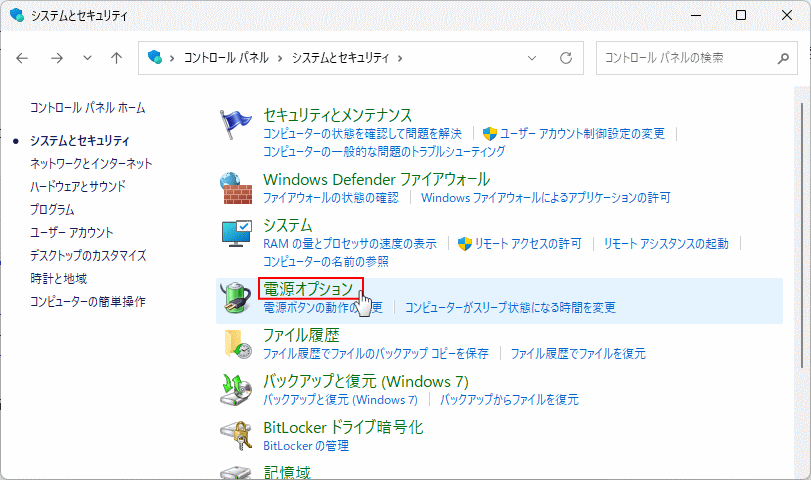Click shield icon beside リモート アクセスの許可
Image resolution: width=811 pixels, height=480 pixels.
coord(465,244)
